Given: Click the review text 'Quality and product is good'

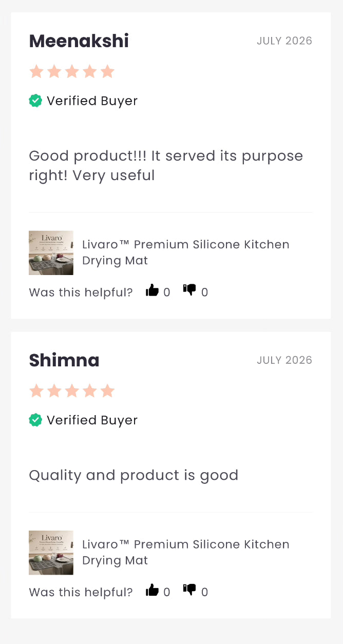Looking at the screenshot, I should [134, 475].
